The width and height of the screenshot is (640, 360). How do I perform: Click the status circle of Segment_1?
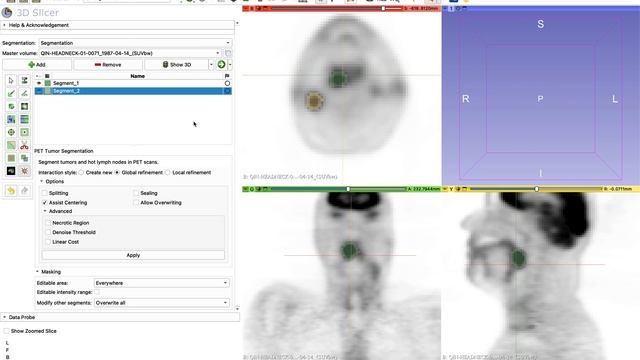coord(227,83)
